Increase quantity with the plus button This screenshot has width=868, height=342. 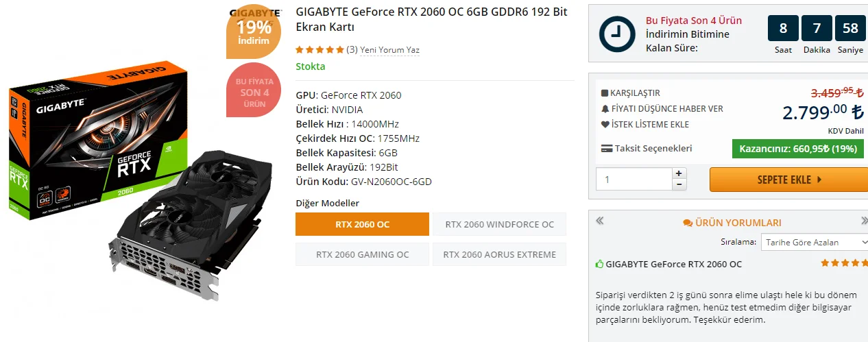tap(679, 173)
